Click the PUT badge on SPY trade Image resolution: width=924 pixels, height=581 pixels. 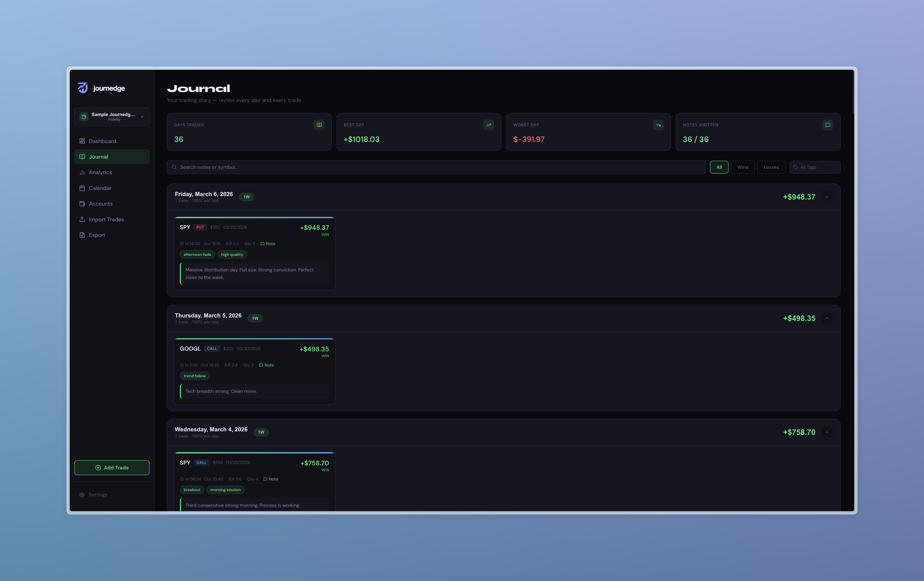coord(200,227)
